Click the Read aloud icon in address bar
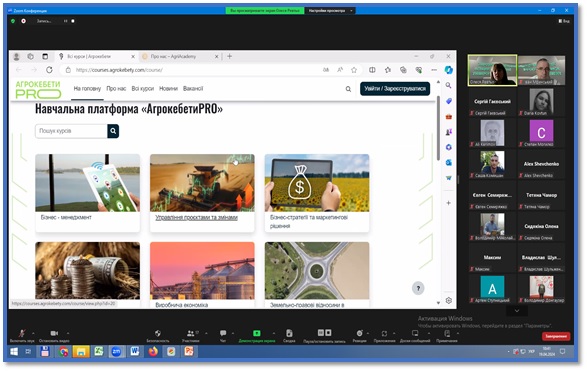Image resolution: width=587 pixels, height=371 pixels. (x=340, y=70)
